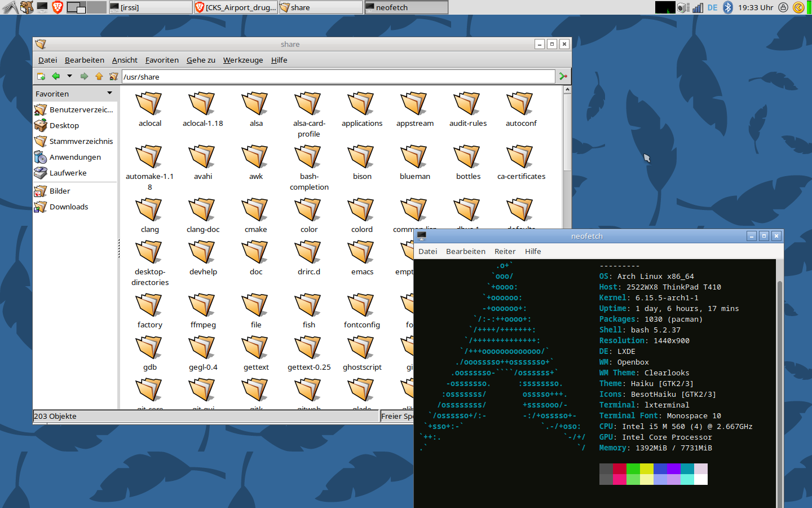The height and width of the screenshot is (508, 812).
Task: Click the green color block in neofetch
Action: click(633, 469)
